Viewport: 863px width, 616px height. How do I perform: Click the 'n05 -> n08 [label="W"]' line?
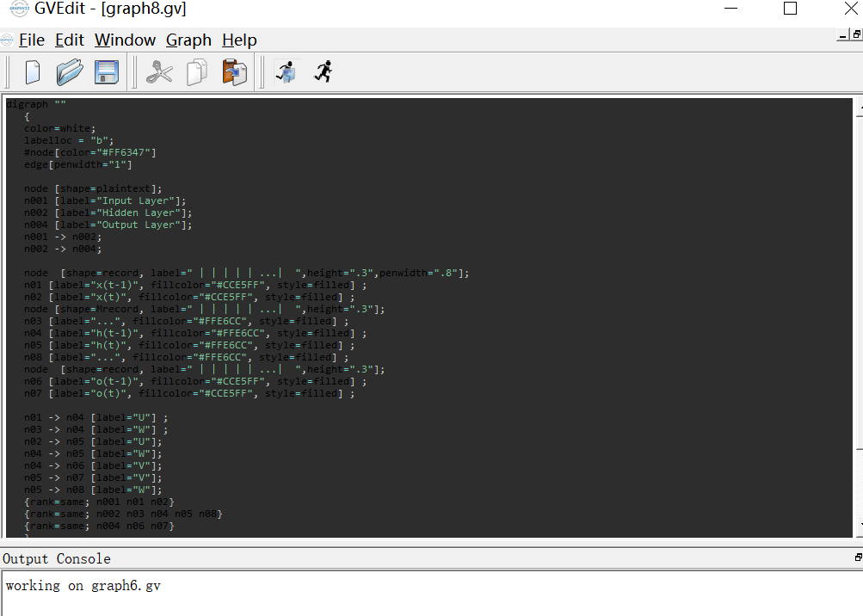93,490
